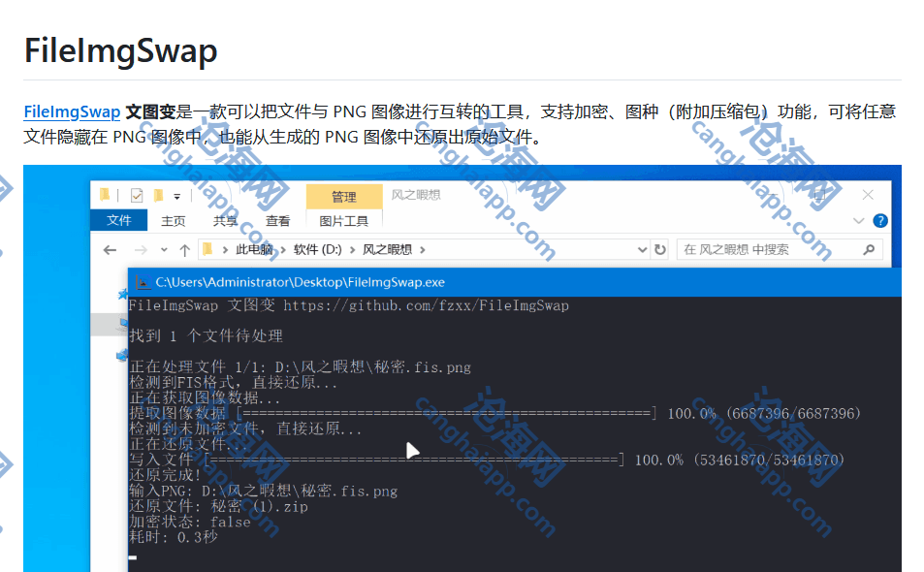Select the 图片工具 ribbon tab
The image size is (924, 572).
[x=343, y=221]
